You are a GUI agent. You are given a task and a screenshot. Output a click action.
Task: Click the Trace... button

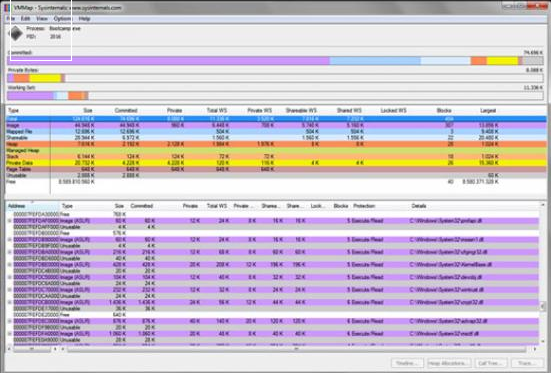pos(527,363)
